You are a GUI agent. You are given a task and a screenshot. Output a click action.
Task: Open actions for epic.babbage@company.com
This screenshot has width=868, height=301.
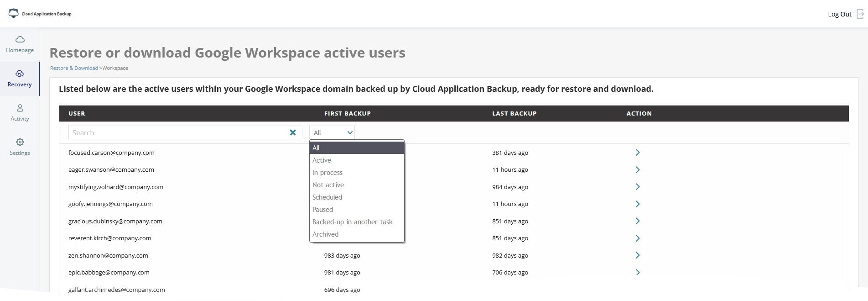coord(638,273)
